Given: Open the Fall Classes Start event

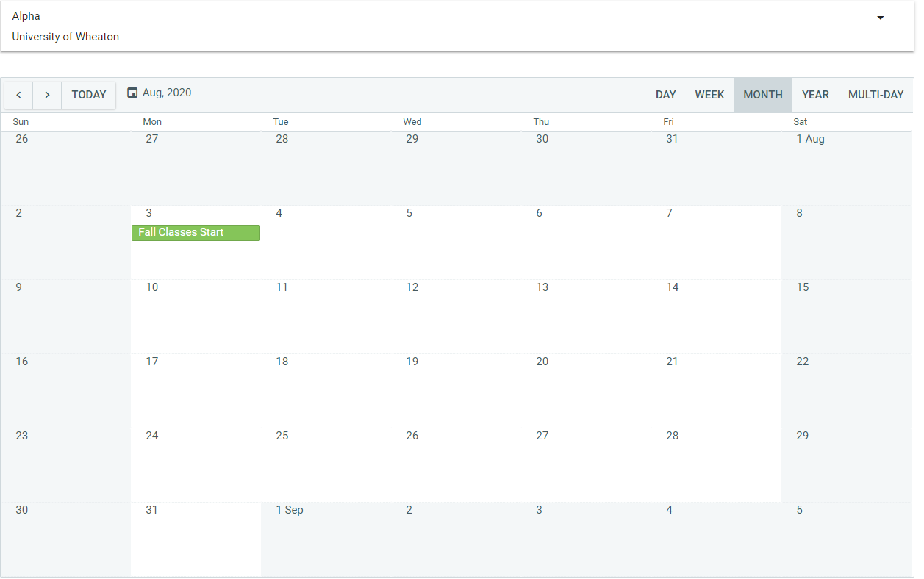Looking at the screenshot, I should 196,232.
